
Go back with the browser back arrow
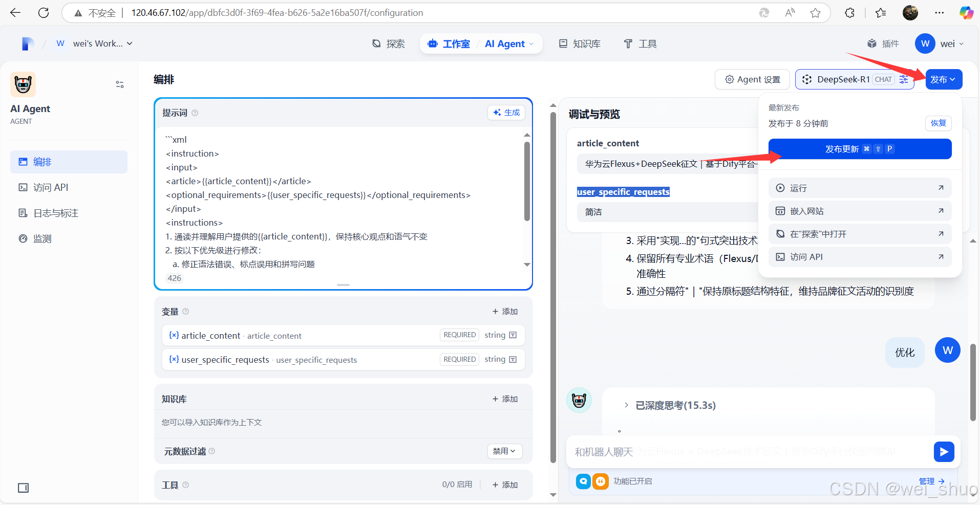click(x=15, y=13)
